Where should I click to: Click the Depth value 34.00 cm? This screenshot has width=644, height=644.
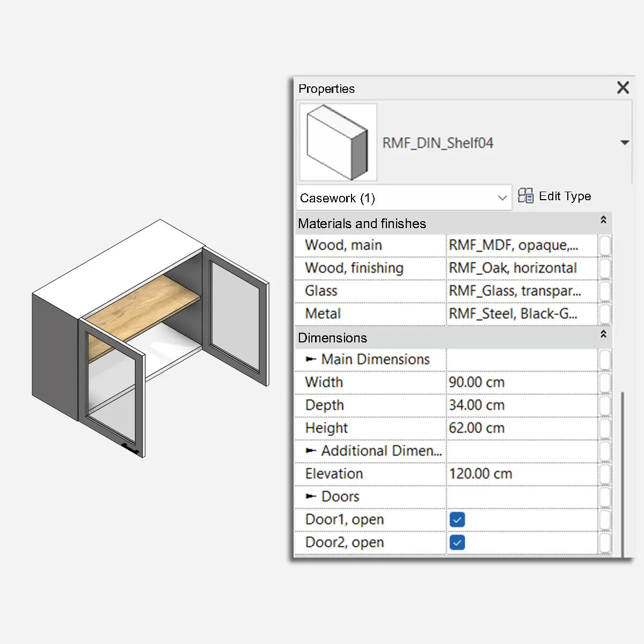521,405
